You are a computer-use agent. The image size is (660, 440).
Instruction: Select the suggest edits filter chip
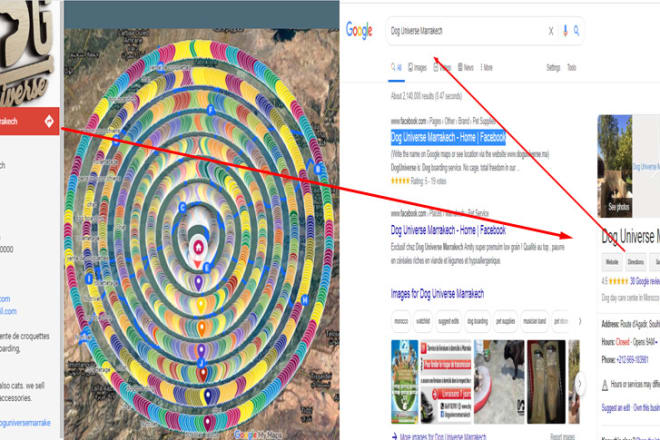tap(448, 321)
